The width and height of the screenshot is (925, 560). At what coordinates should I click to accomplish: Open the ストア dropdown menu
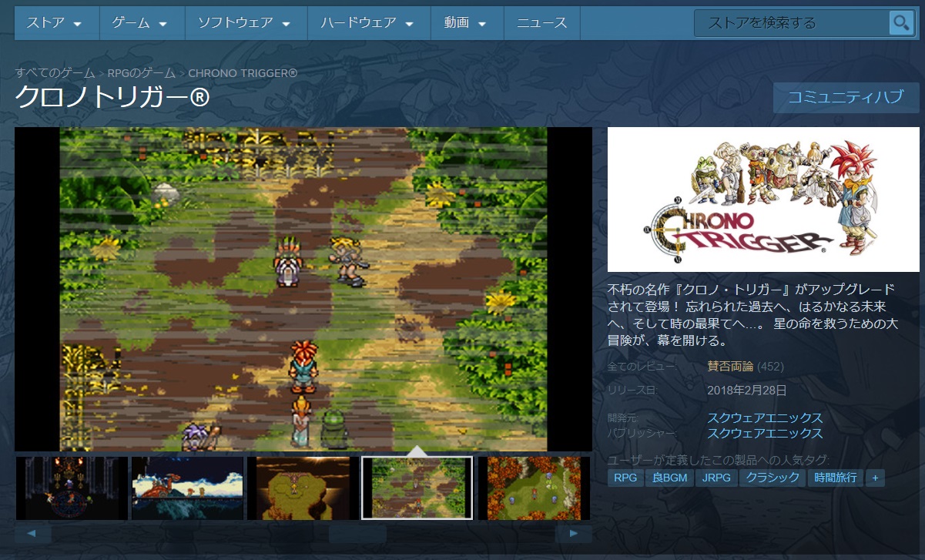(55, 23)
